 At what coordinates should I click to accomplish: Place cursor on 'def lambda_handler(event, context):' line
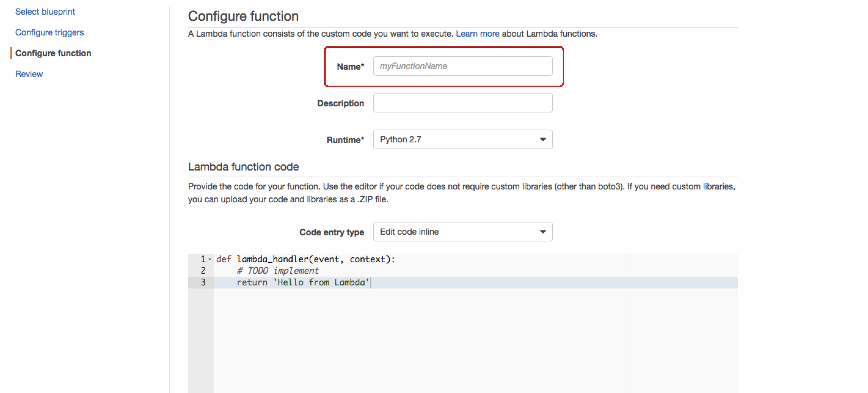305,259
